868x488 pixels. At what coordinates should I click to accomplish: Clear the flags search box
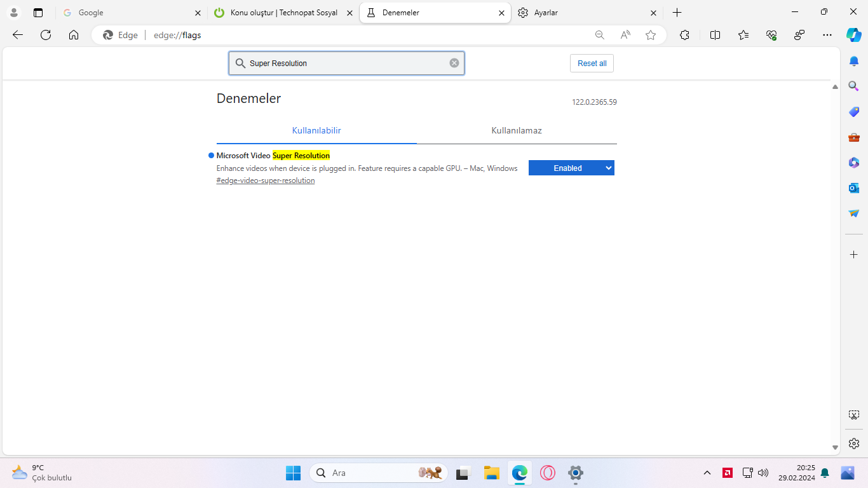coord(454,63)
